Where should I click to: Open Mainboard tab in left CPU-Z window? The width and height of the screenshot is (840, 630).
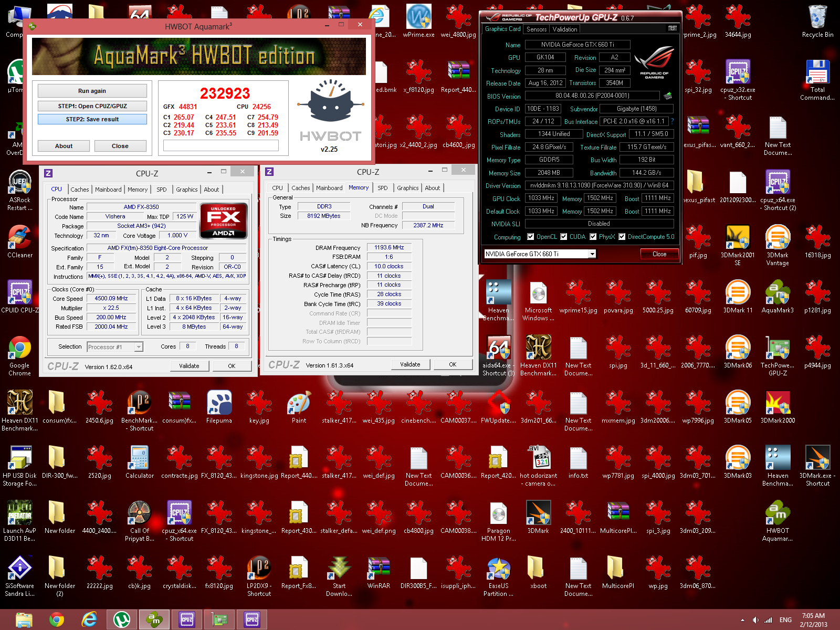108,190
